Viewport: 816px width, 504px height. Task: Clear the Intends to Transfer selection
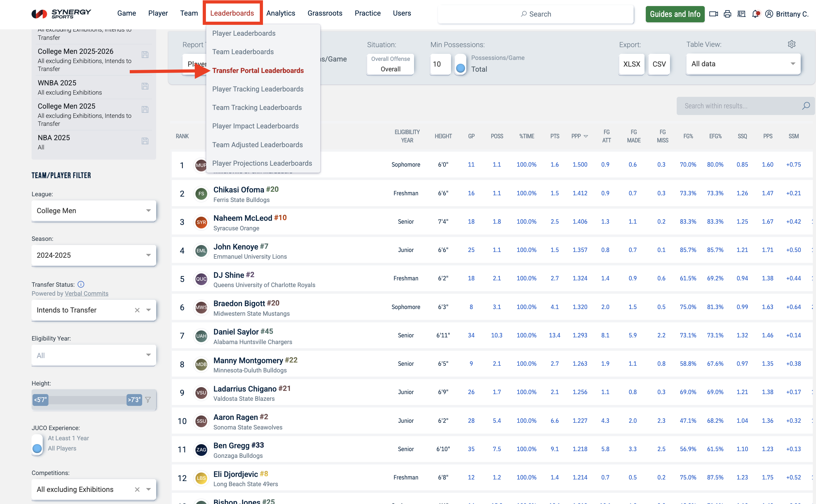pos(137,310)
